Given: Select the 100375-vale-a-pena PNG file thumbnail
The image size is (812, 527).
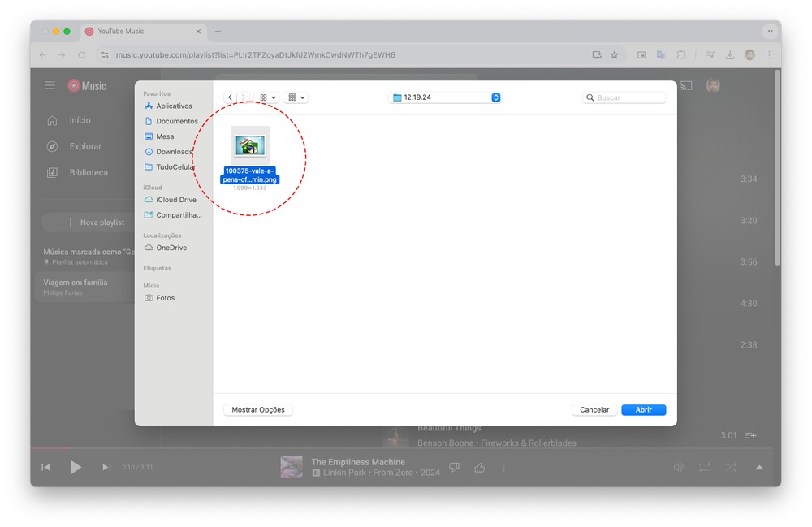Looking at the screenshot, I should (250, 145).
